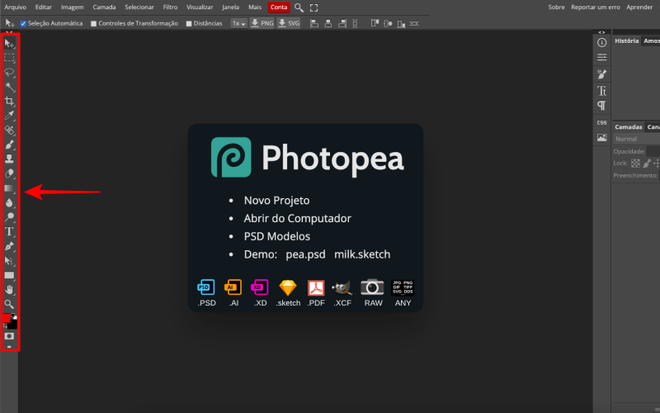Select the Dodge tool
This screenshot has height=413, width=660.
[x=9, y=217]
